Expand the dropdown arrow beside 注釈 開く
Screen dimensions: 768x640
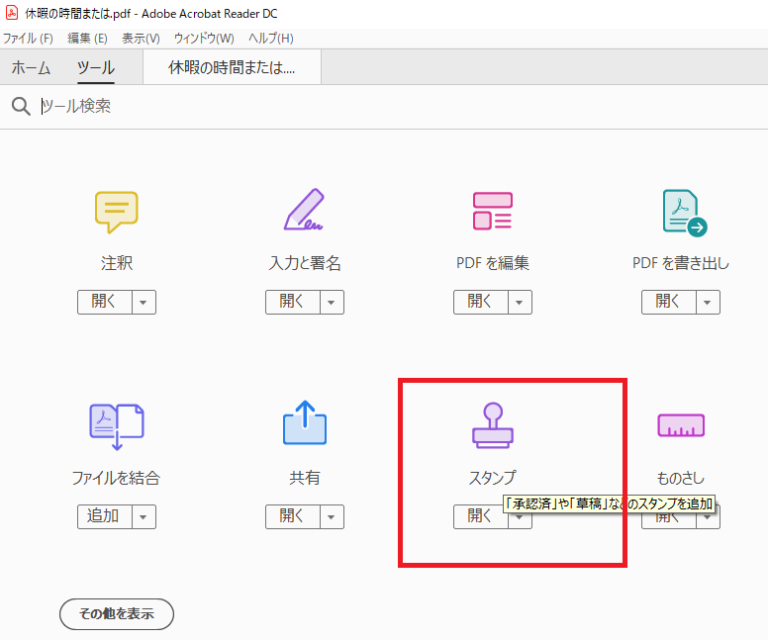[x=144, y=302]
